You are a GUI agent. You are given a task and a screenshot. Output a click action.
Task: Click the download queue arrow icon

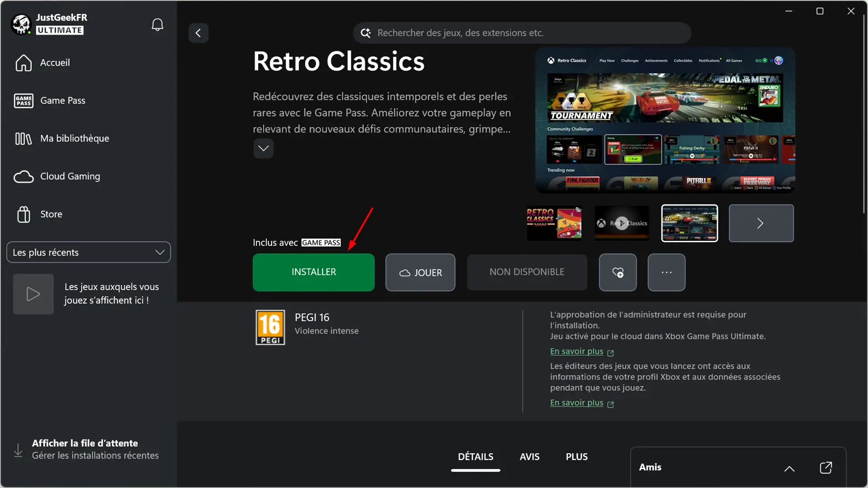coord(18,450)
